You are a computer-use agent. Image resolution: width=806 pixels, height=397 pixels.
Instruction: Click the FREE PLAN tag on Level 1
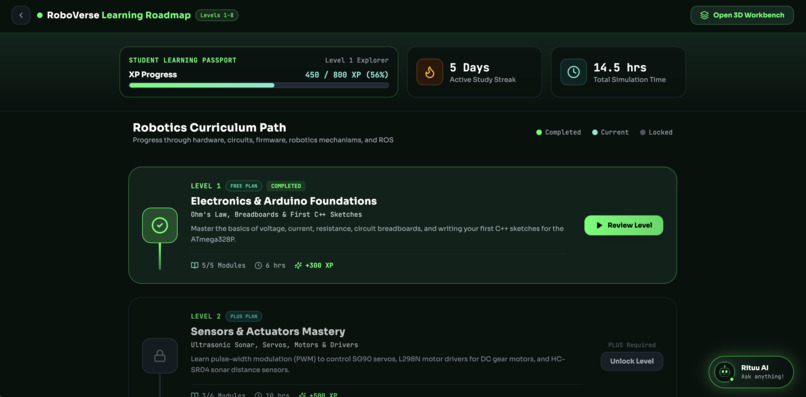tap(244, 186)
